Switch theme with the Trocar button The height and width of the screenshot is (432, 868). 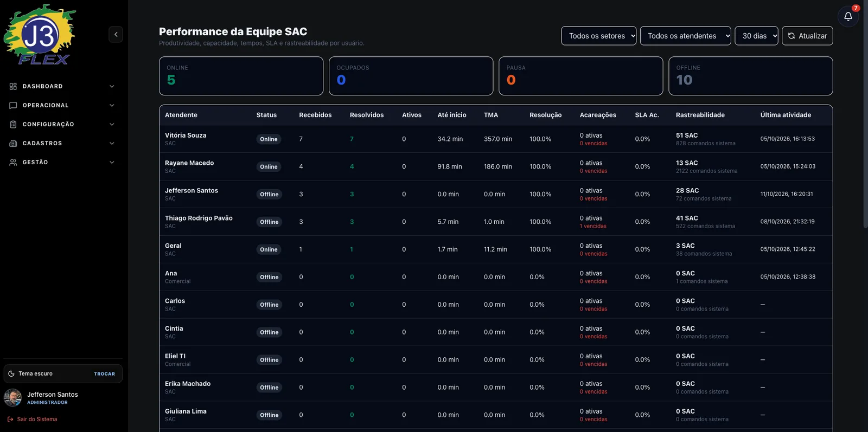[105, 374]
